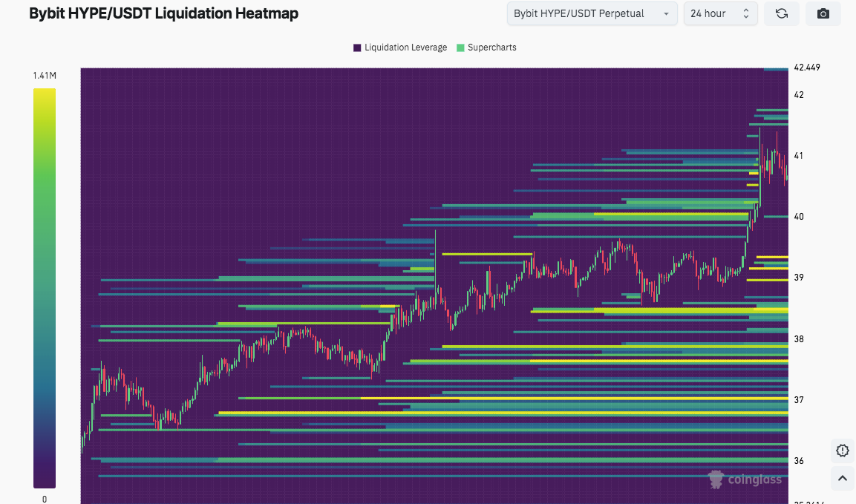Click the 38 price axis label
Screen dimensions: 856x504
799,339
